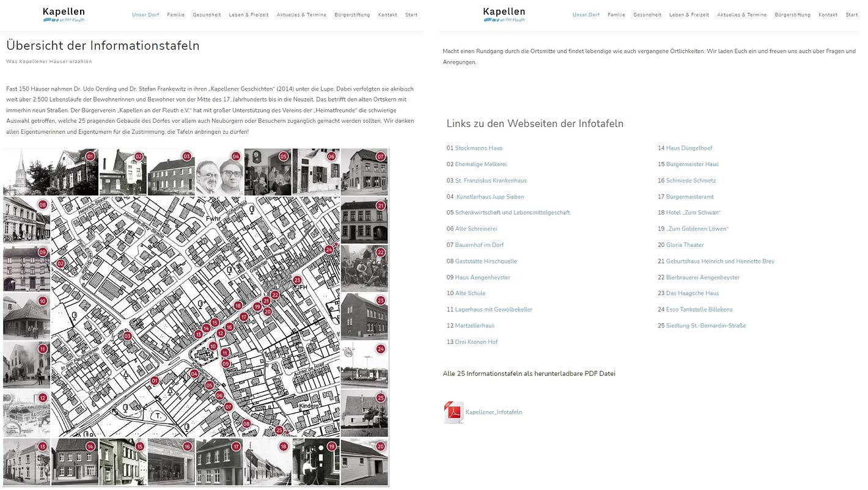
Task: Click map marker 24 on the village map
Action: point(329,249)
